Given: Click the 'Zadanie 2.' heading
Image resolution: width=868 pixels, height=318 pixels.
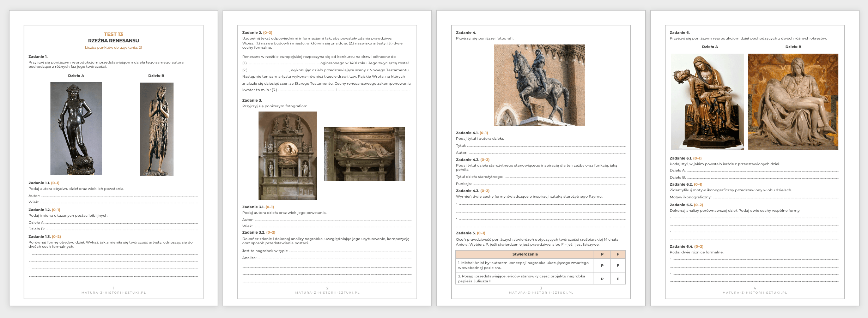Looking at the screenshot, I should [x=252, y=33].
